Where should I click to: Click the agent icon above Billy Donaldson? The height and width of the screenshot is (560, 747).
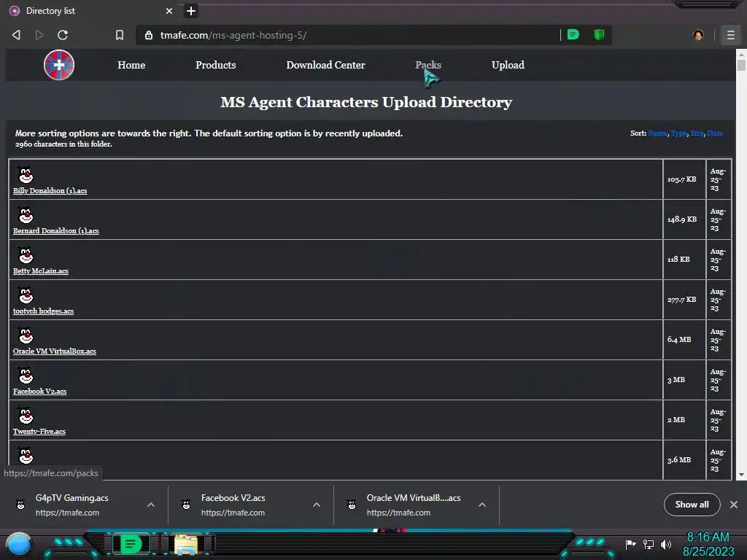click(x=26, y=175)
